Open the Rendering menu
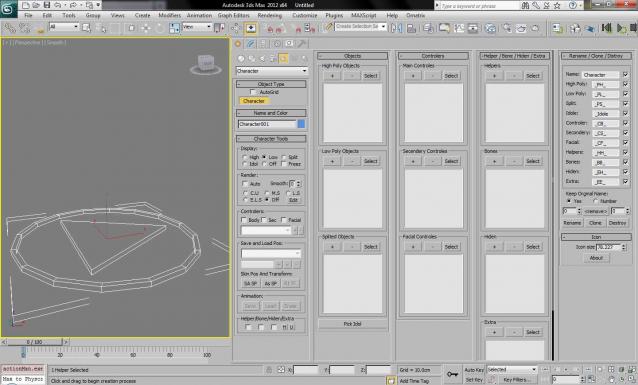 tap(269, 15)
